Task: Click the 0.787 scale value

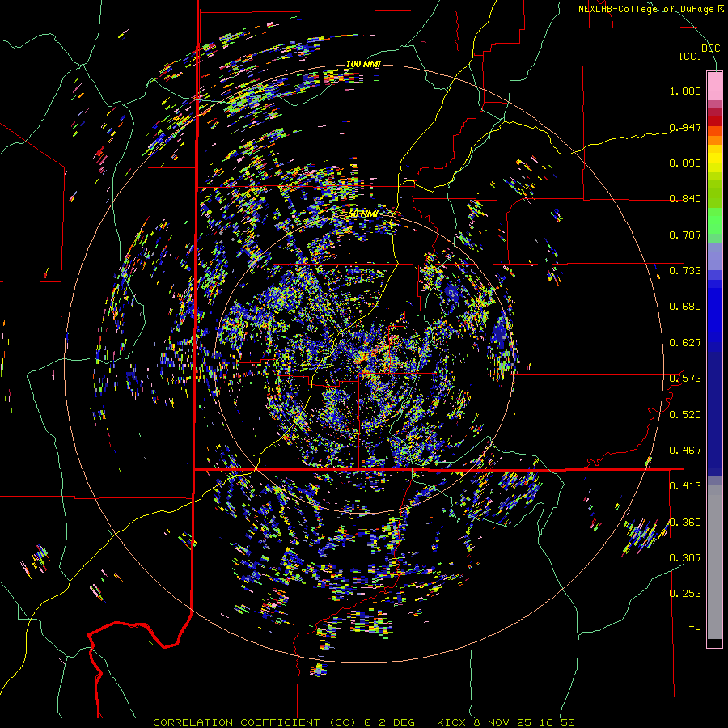Action: pyautogui.click(x=685, y=235)
